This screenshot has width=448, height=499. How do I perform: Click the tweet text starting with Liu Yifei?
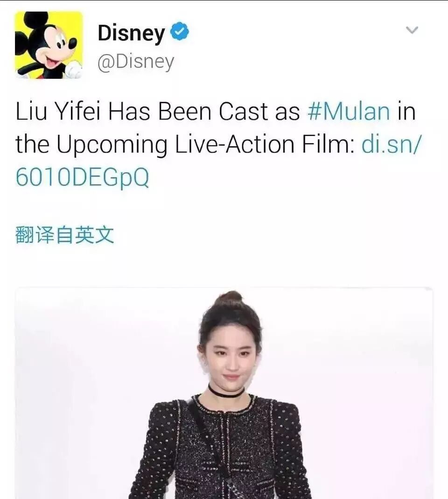[x=216, y=144]
